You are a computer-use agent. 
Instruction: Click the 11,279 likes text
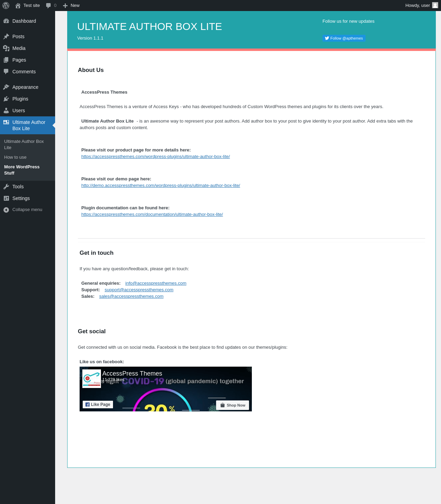[x=113, y=380]
